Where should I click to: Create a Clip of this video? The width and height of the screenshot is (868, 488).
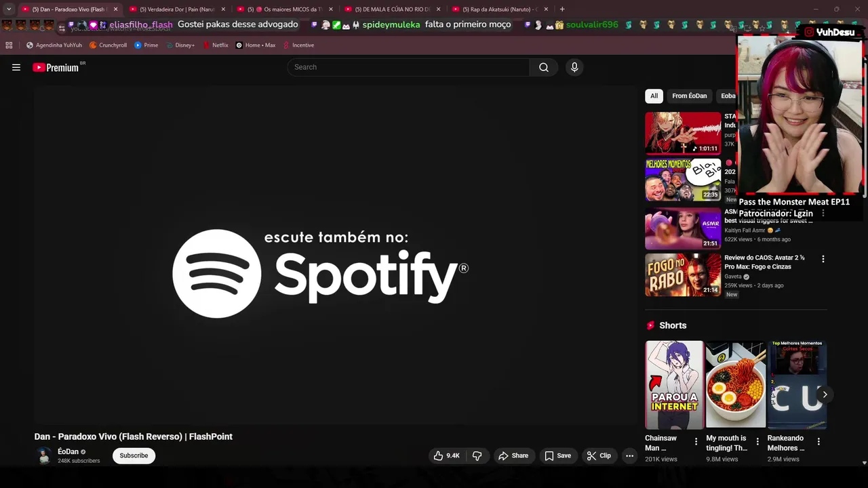pos(599,455)
